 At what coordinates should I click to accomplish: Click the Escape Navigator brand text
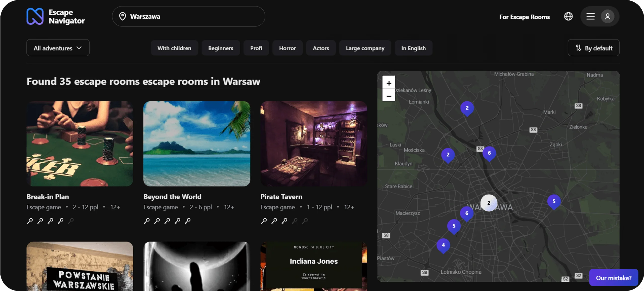click(x=66, y=16)
